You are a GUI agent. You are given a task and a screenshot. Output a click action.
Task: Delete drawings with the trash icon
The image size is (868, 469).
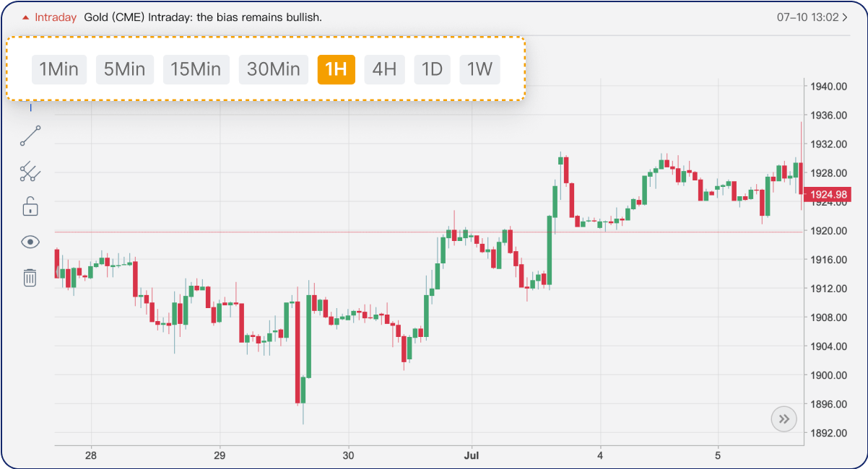(x=30, y=277)
